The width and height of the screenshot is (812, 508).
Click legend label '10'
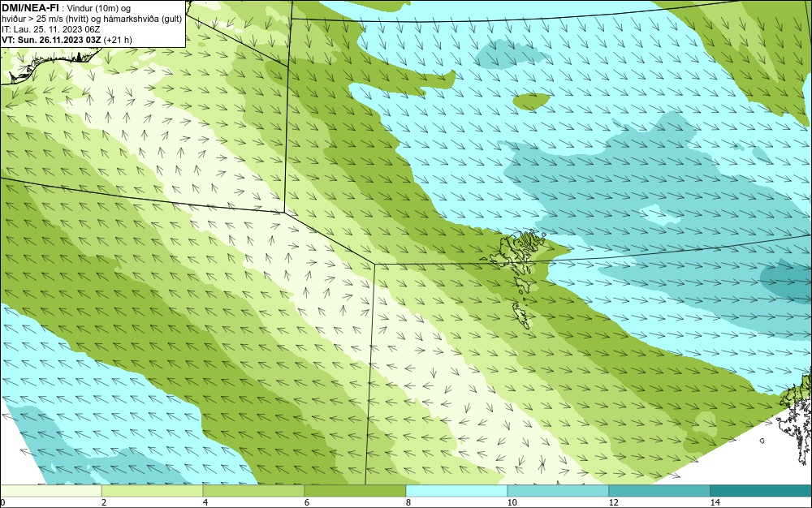tap(512, 502)
